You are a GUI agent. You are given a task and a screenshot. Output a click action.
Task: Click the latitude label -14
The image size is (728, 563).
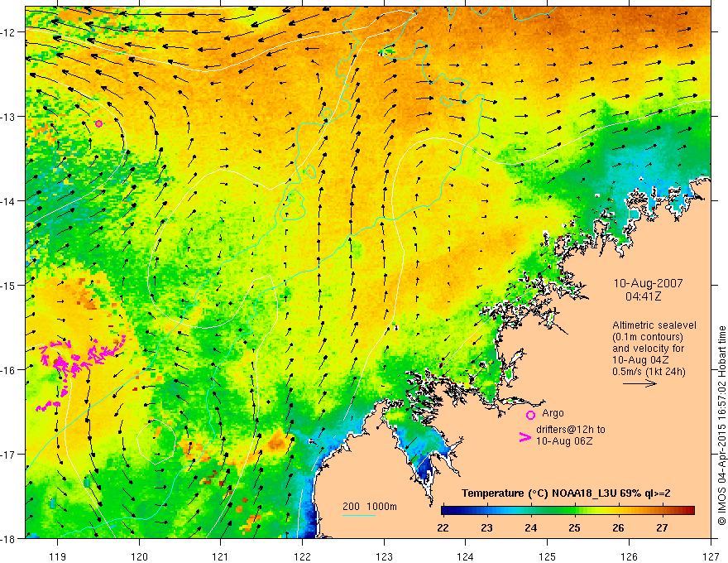(7, 201)
